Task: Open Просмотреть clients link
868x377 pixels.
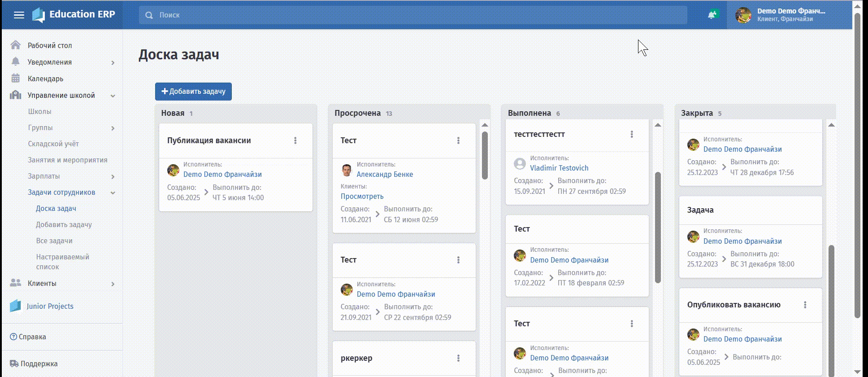Action: (362, 196)
